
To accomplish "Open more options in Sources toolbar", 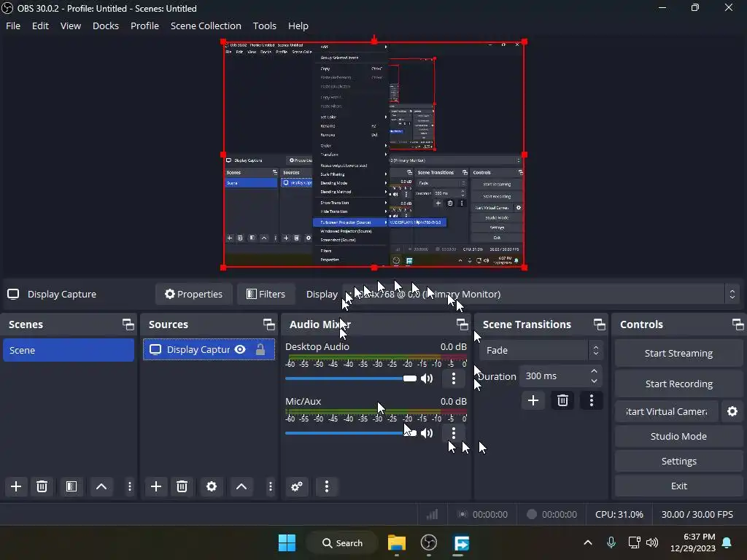I will [270, 486].
